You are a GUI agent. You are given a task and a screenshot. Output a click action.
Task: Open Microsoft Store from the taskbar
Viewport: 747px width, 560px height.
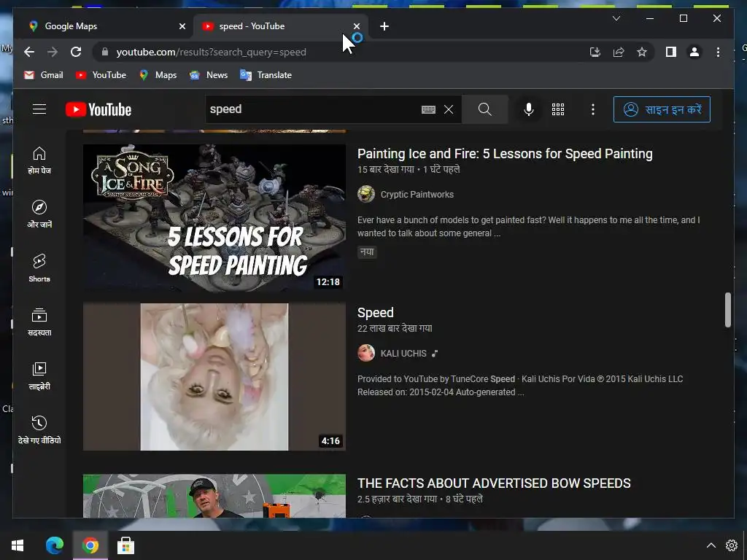(125, 545)
